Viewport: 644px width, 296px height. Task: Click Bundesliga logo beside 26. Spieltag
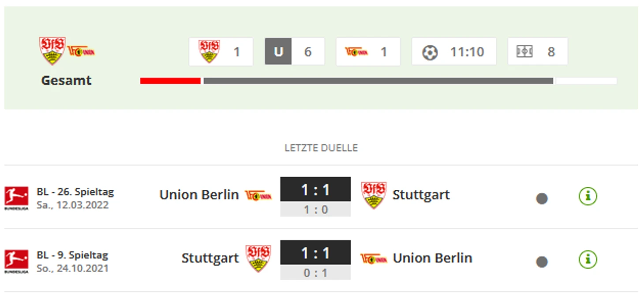(16, 198)
